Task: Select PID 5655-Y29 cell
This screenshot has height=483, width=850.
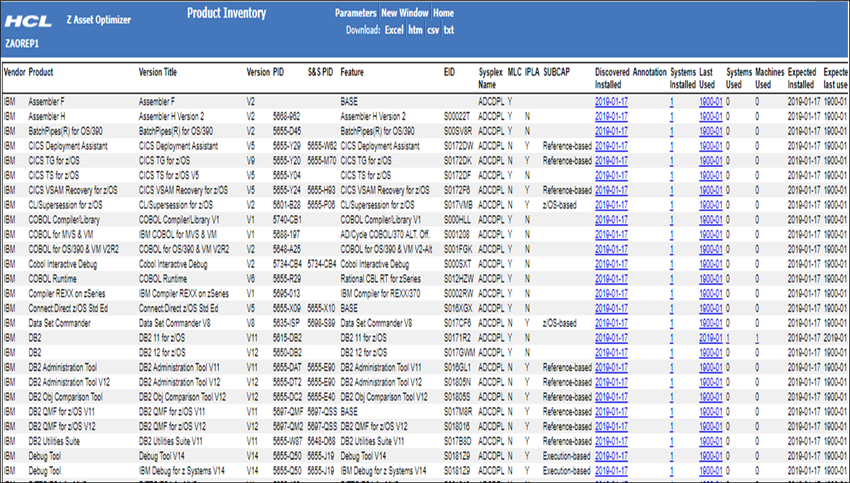Action: (287, 146)
